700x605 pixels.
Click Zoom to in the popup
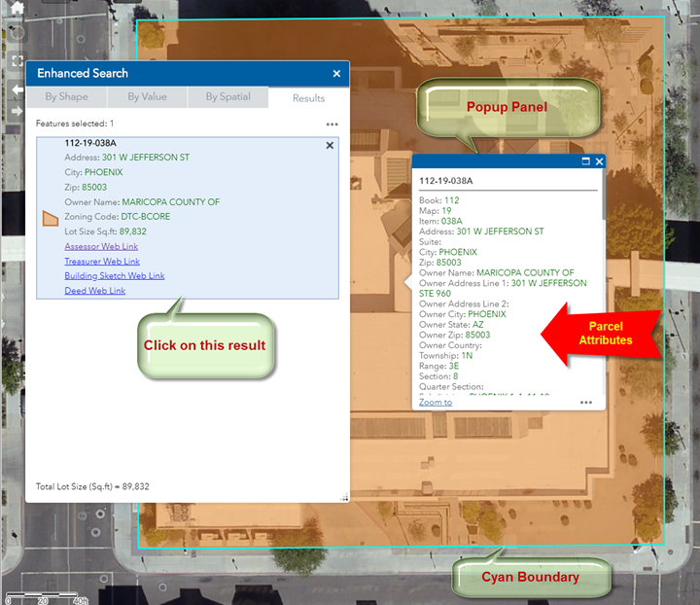tap(436, 402)
